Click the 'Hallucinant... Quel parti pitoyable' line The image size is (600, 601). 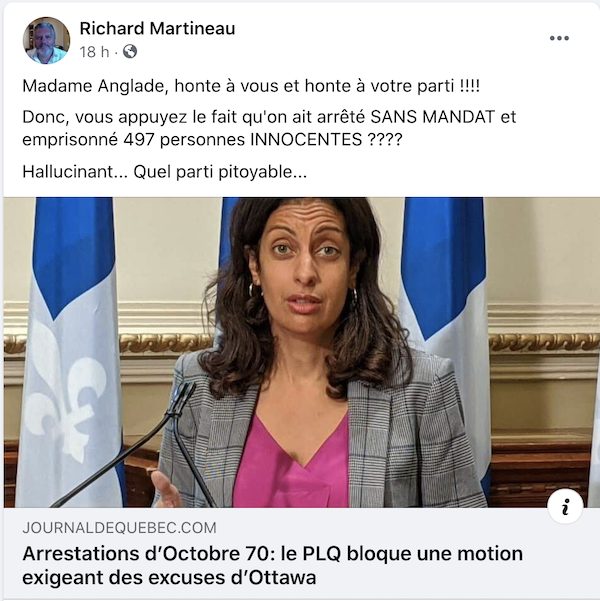coord(164,172)
